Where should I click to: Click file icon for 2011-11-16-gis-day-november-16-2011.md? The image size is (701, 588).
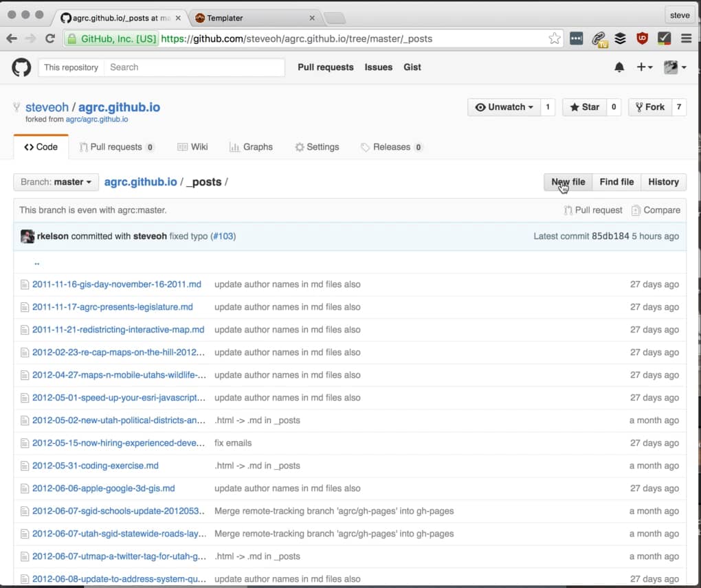click(x=25, y=284)
